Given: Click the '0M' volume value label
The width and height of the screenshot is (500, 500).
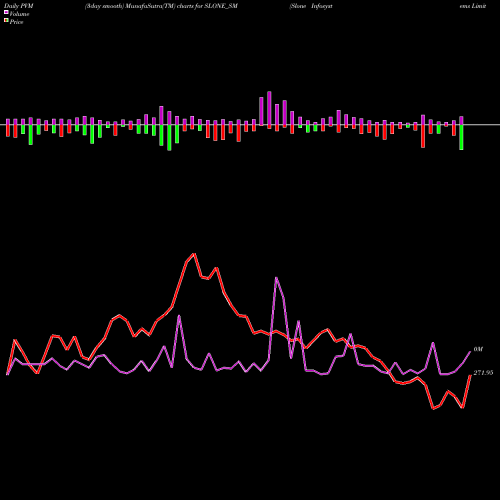Looking at the screenshot, I should (x=478, y=349).
